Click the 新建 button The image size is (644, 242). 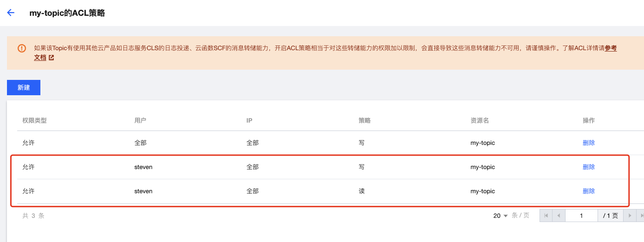tap(24, 87)
